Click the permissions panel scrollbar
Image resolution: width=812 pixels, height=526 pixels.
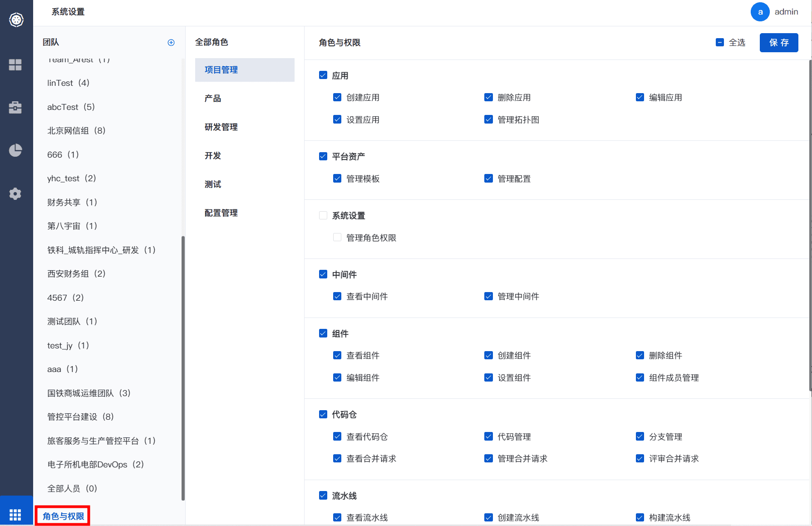811,225
